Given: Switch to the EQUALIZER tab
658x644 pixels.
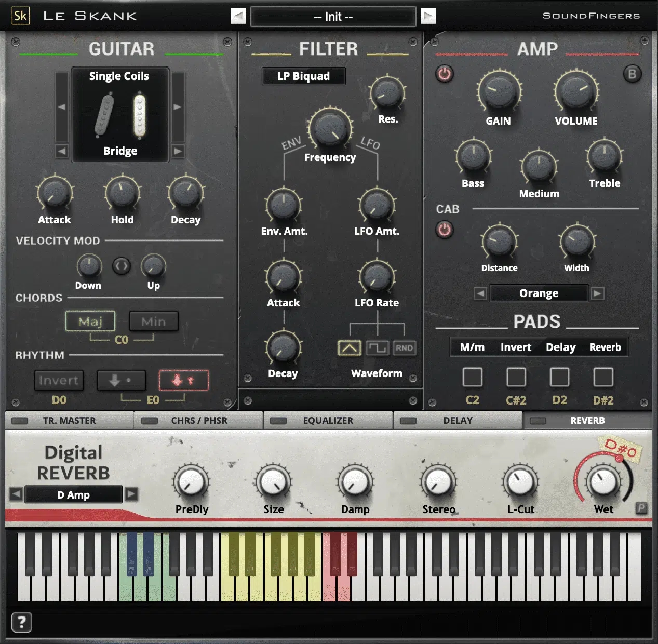Looking at the screenshot, I should tap(328, 421).
